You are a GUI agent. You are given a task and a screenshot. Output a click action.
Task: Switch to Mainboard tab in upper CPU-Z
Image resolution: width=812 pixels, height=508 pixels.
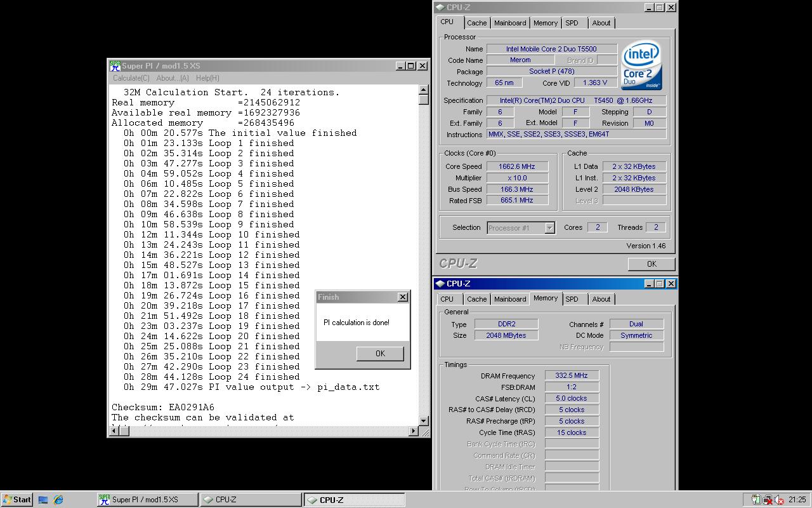(510, 23)
